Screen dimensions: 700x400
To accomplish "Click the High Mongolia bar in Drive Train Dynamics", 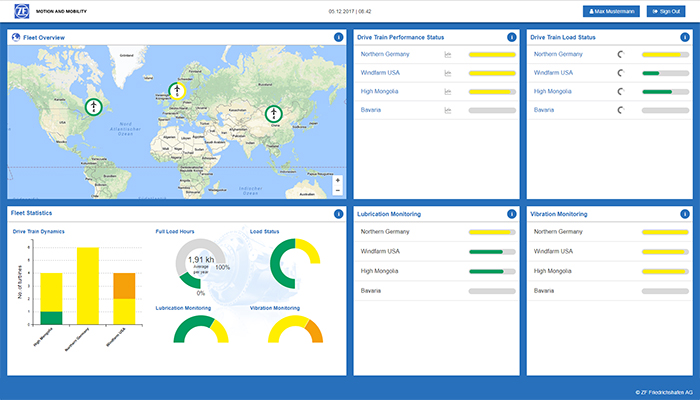I will pos(51,299).
